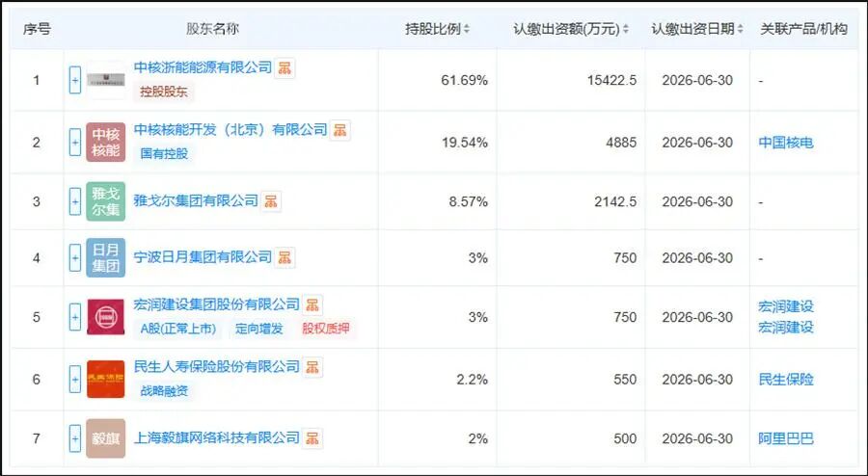Select the 2.2% shareholding cell
The width and height of the screenshot is (868, 476).
pyautogui.click(x=473, y=380)
